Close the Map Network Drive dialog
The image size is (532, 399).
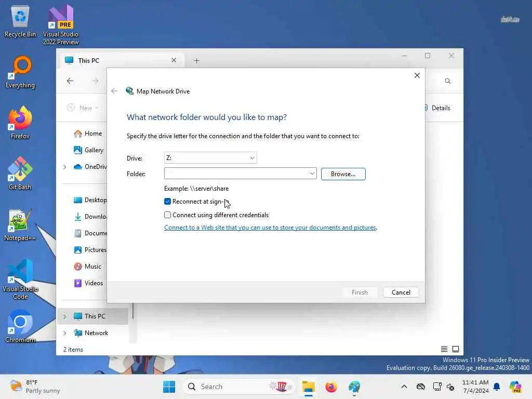(x=417, y=75)
